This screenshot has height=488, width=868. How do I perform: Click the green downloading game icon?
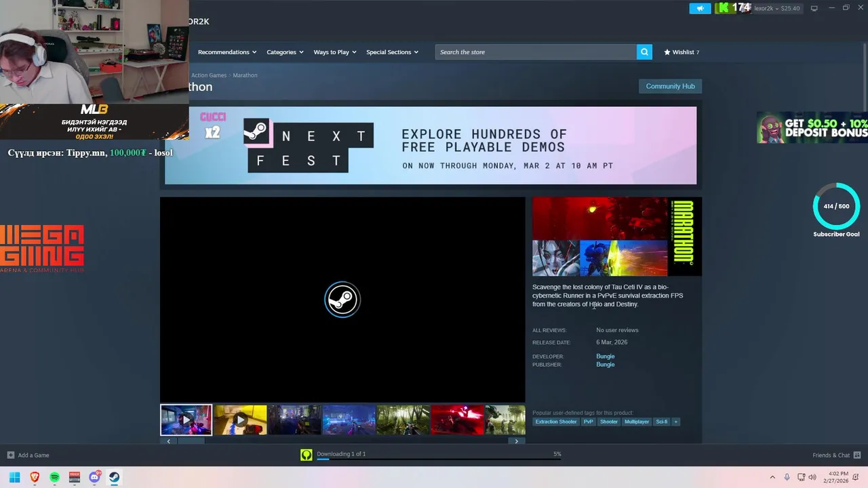[x=307, y=455]
